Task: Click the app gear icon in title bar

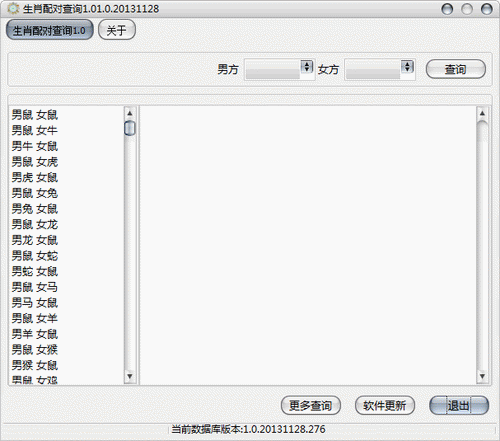Action: (x=13, y=8)
